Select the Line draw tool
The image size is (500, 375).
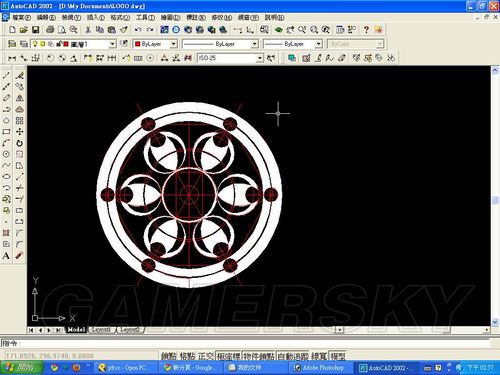6,76
